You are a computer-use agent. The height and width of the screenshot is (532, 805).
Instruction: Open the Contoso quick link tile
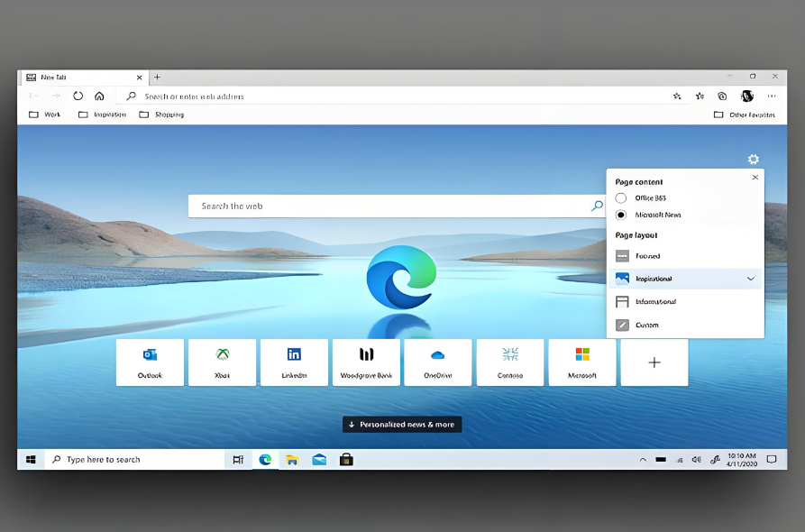click(x=510, y=362)
